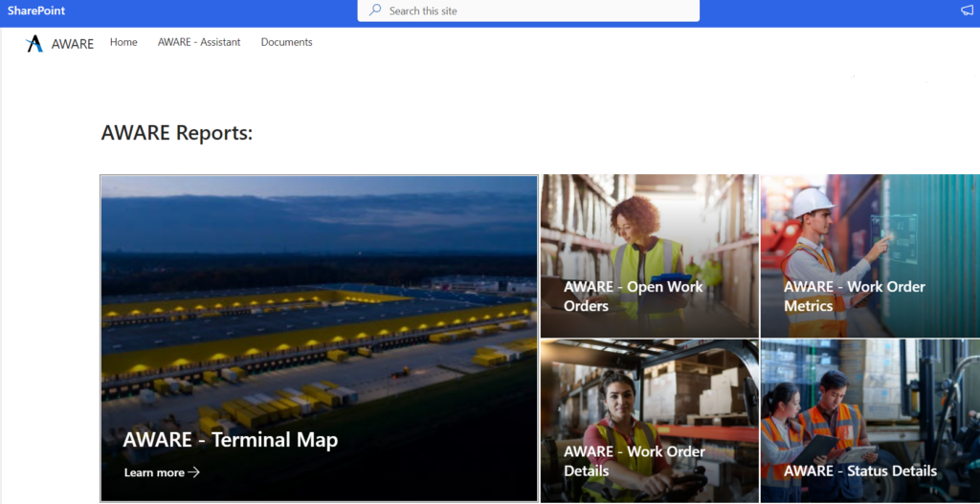
Task: Focus the Search this site field
Action: (x=528, y=11)
